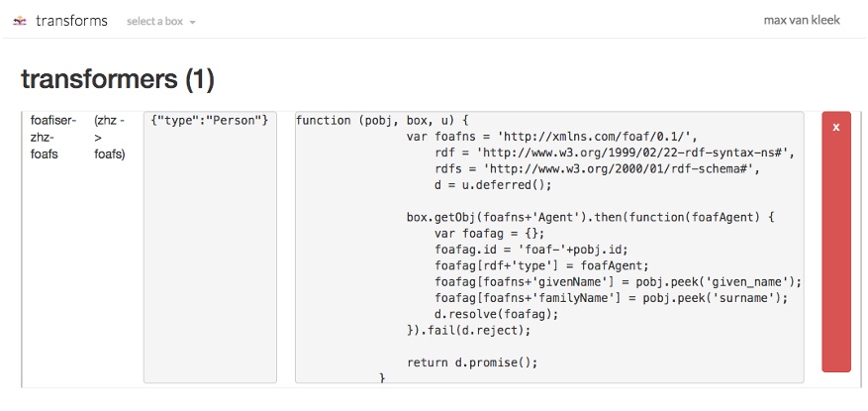868x411 pixels.
Task: Place cursor on 'd = u.deferred();' line
Action: 493,185
